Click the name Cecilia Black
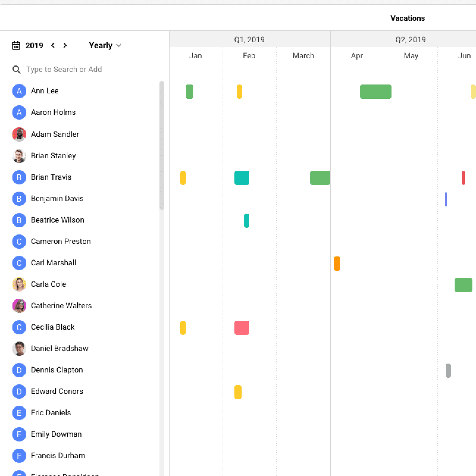The width and height of the screenshot is (476, 476). (53, 327)
